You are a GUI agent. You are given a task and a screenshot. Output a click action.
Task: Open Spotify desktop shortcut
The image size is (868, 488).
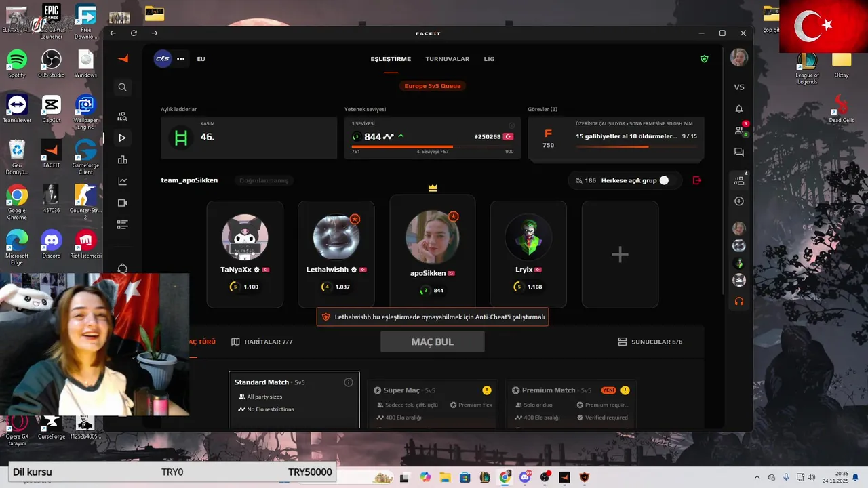tap(17, 64)
